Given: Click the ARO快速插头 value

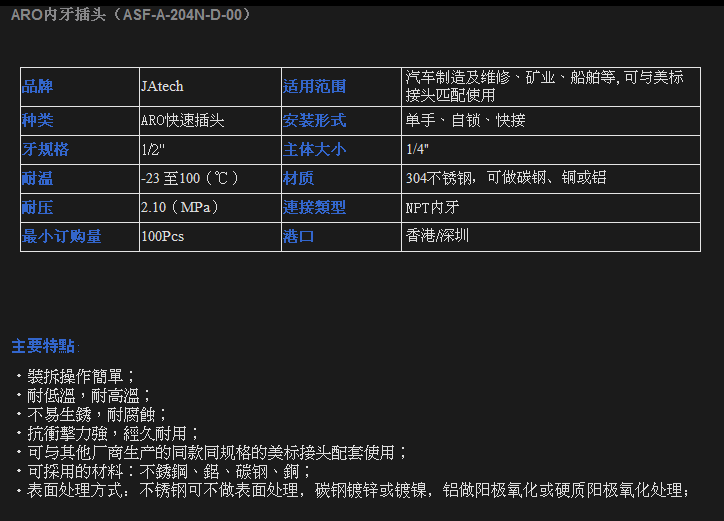Looking at the screenshot, I should [182, 121].
